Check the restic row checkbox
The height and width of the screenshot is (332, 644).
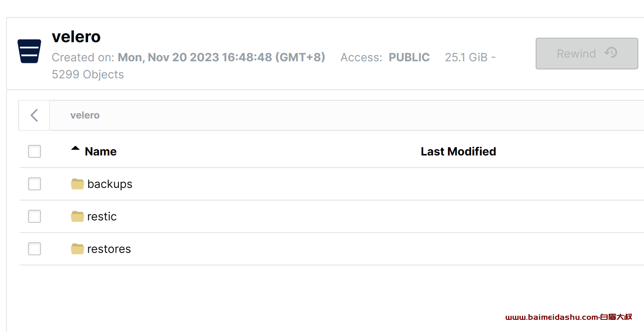pyautogui.click(x=34, y=216)
